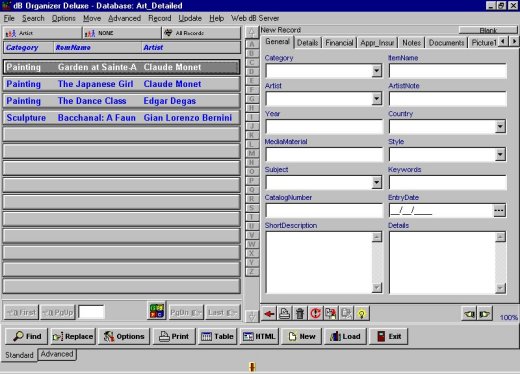Click the New record button
Screen dimensions: 520x374
pyautogui.click(x=301, y=336)
